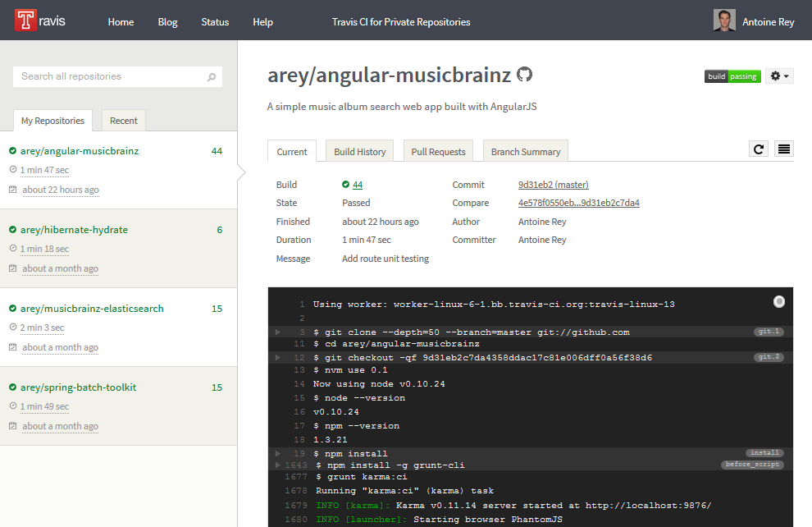Toggle the npm install log fold

coord(278,452)
